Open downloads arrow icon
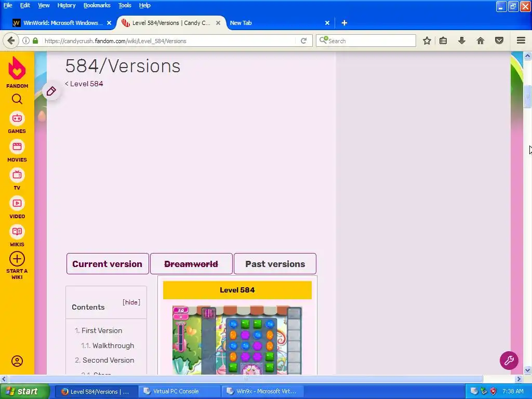532x399 pixels. pos(462,41)
